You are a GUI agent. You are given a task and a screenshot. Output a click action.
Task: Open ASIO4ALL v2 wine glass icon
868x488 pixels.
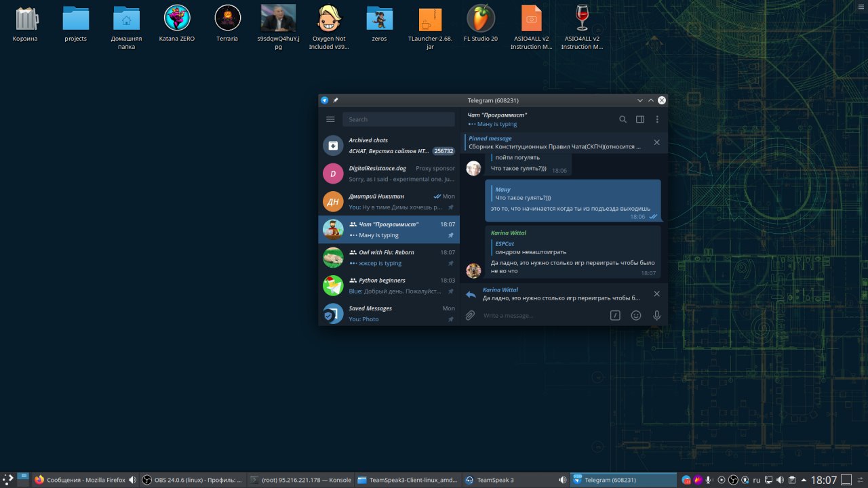[x=582, y=27]
